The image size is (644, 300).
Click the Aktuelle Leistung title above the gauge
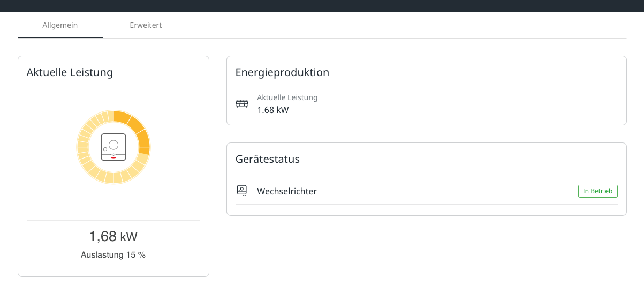[x=70, y=72]
